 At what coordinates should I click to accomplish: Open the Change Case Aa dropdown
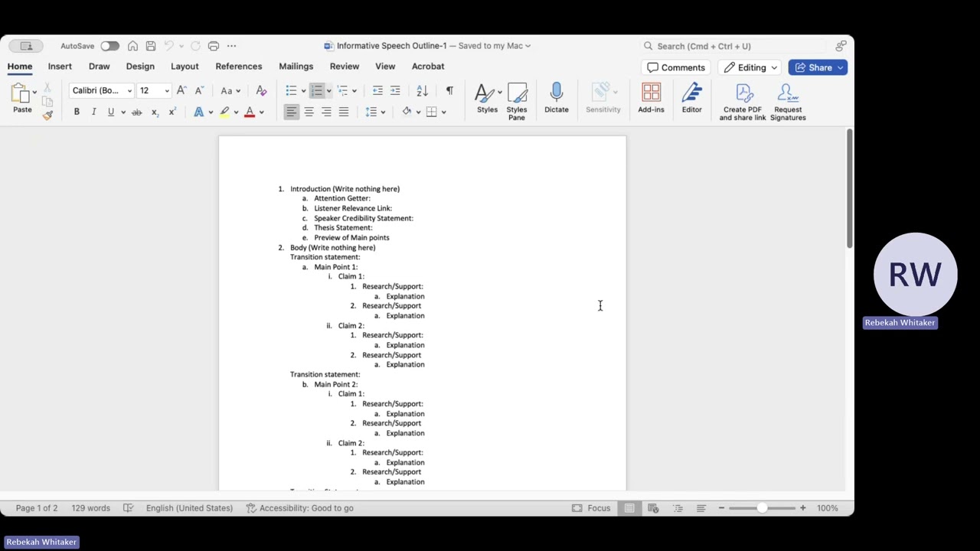click(x=232, y=90)
